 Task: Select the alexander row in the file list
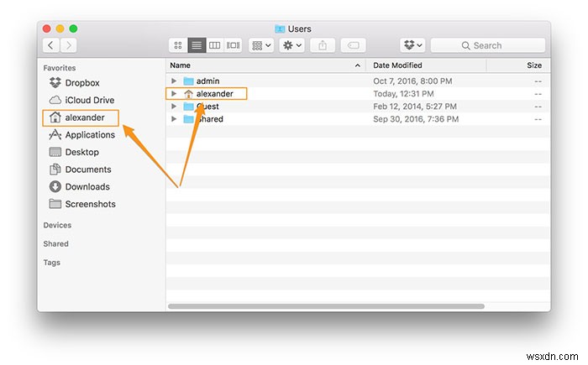(x=358, y=94)
